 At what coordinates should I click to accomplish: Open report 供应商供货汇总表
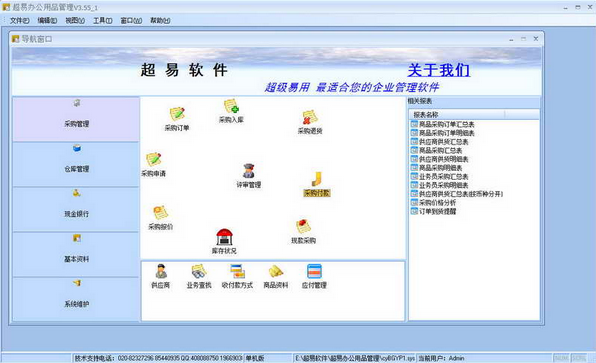(x=439, y=141)
